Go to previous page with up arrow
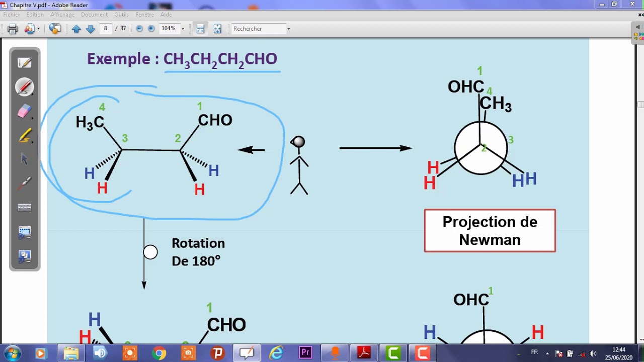Viewport: 644px width, 362px height. 76,29
